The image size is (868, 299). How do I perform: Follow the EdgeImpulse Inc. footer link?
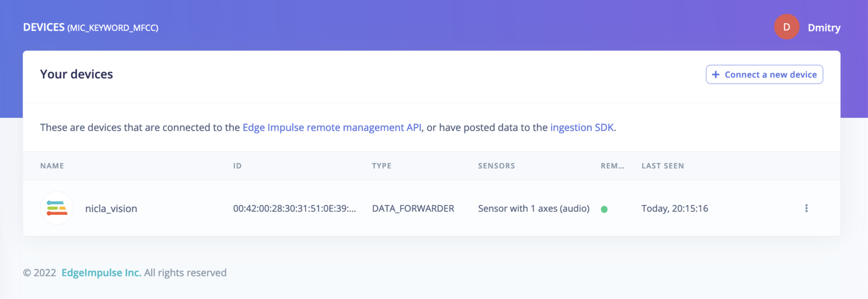[x=101, y=272]
